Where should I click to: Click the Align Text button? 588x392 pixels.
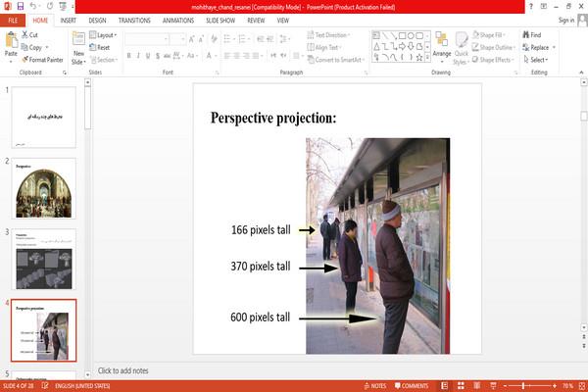(324, 47)
